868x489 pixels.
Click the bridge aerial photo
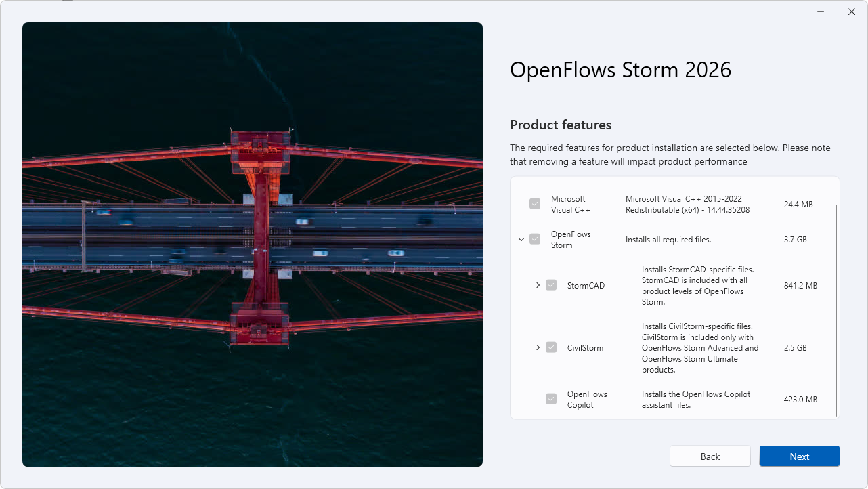pyautogui.click(x=253, y=244)
